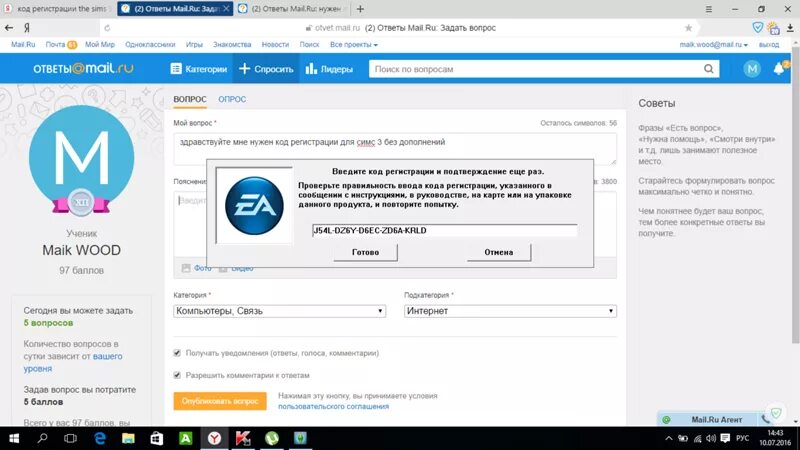The image size is (800, 450).
Task: Open account menu maik.wood@mail.ru
Action: [713, 45]
